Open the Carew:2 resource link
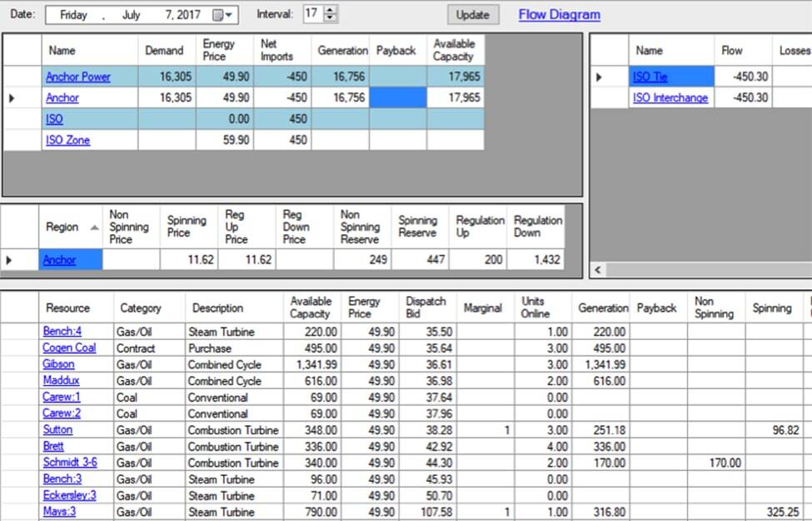Screen dimensions: 812x521 [62, 413]
